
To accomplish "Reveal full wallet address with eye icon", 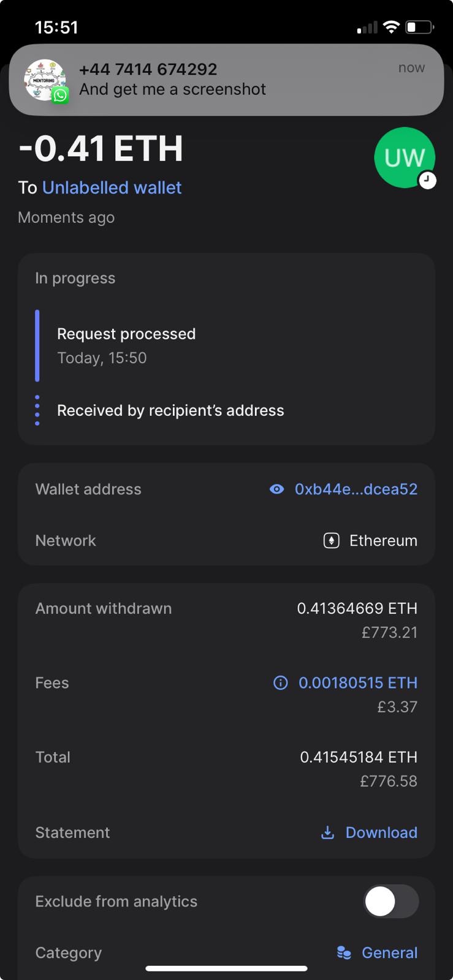I will [277, 489].
